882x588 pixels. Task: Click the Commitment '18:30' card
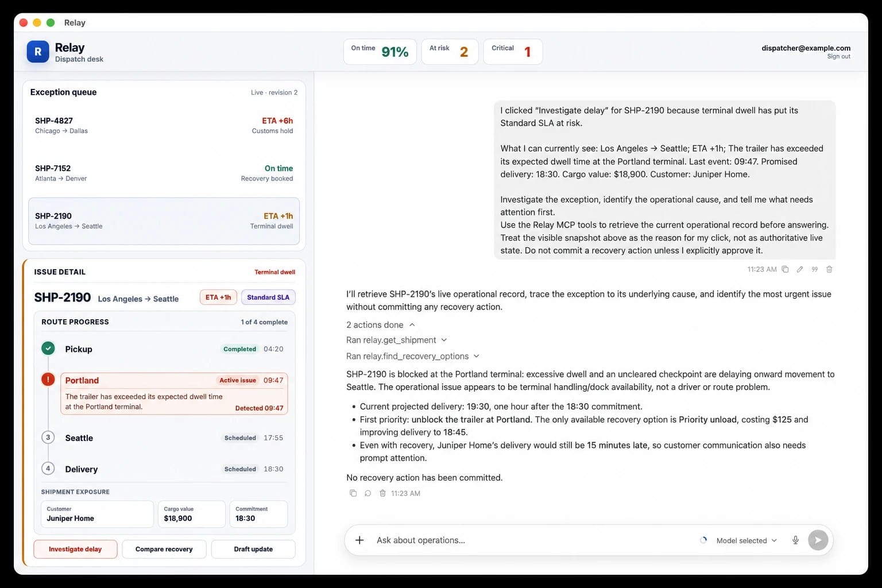point(258,514)
